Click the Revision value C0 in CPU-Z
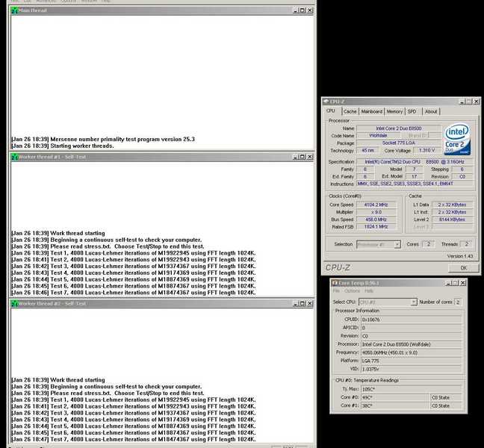 (462, 176)
